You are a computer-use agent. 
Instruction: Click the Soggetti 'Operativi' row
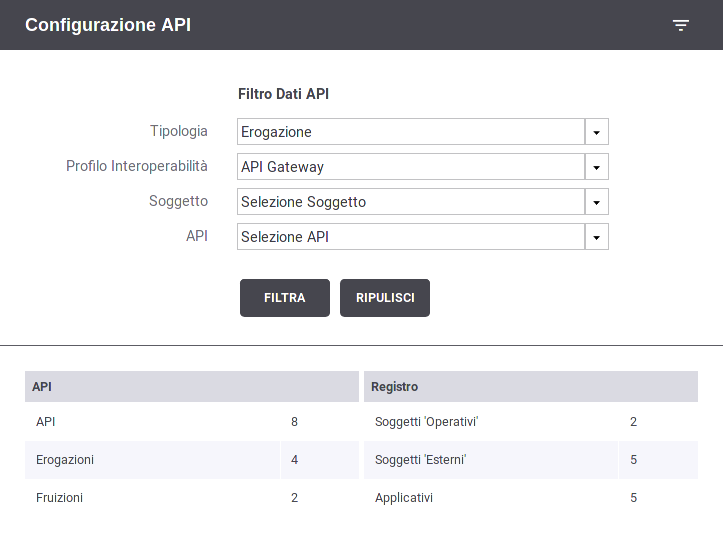[x=531, y=422]
